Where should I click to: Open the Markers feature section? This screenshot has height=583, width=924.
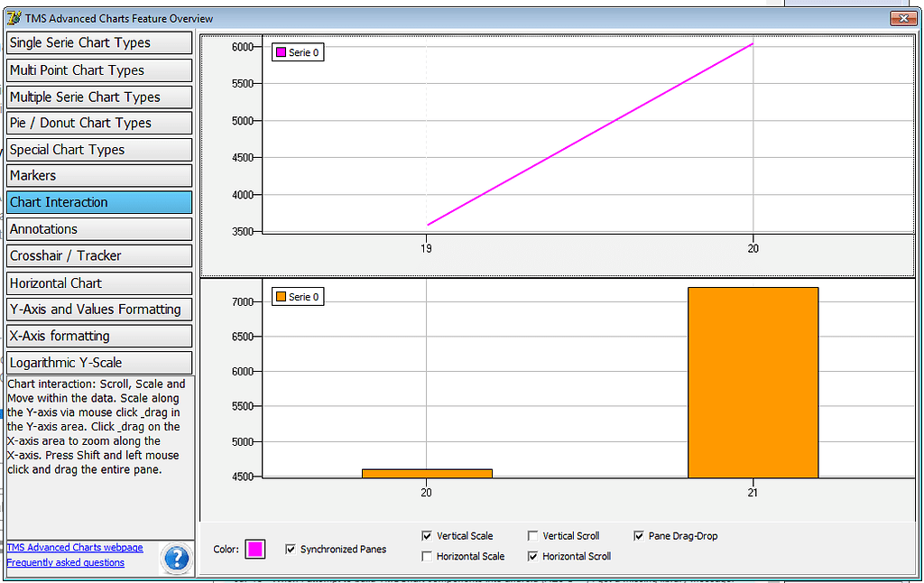point(99,175)
